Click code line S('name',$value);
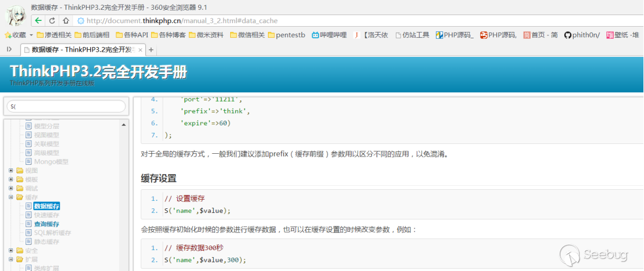The height and width of the screenshot is (271, 644). click(x=198, y=211)
